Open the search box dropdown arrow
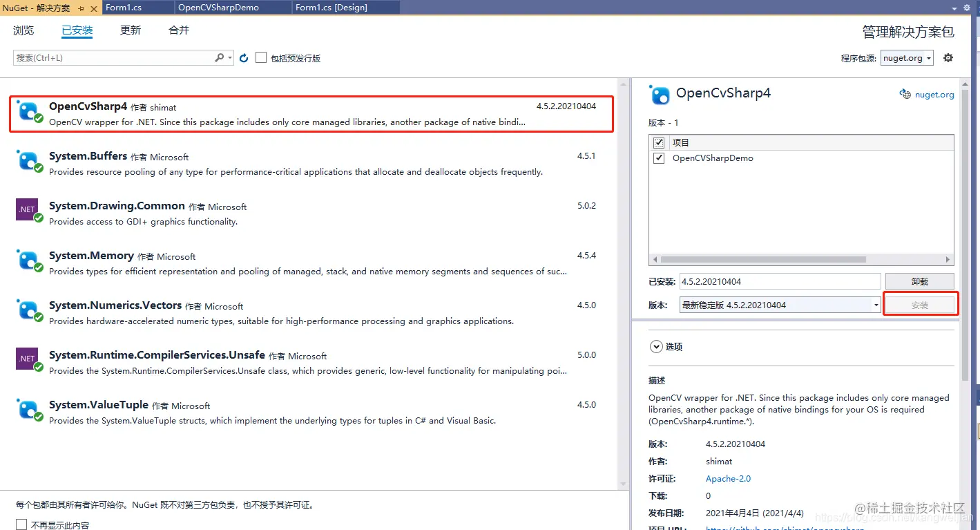The width and height of the screenshot is (980, 530). [230, 58]
